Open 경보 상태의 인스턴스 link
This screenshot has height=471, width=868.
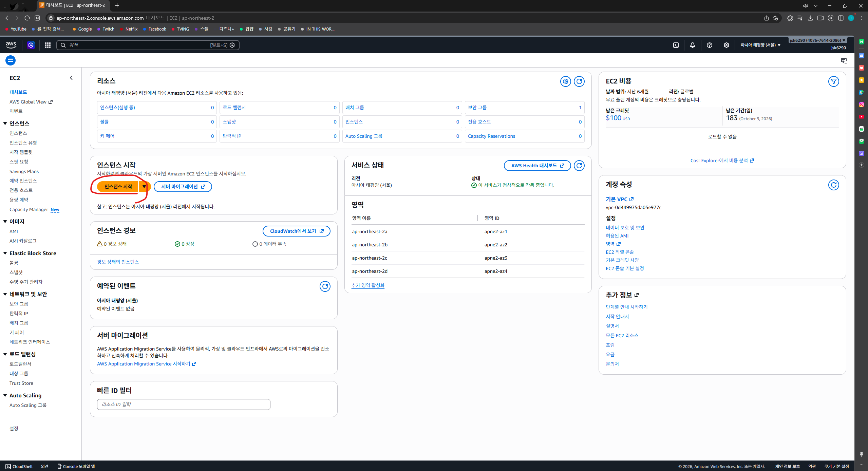click(x=118, y=262)
